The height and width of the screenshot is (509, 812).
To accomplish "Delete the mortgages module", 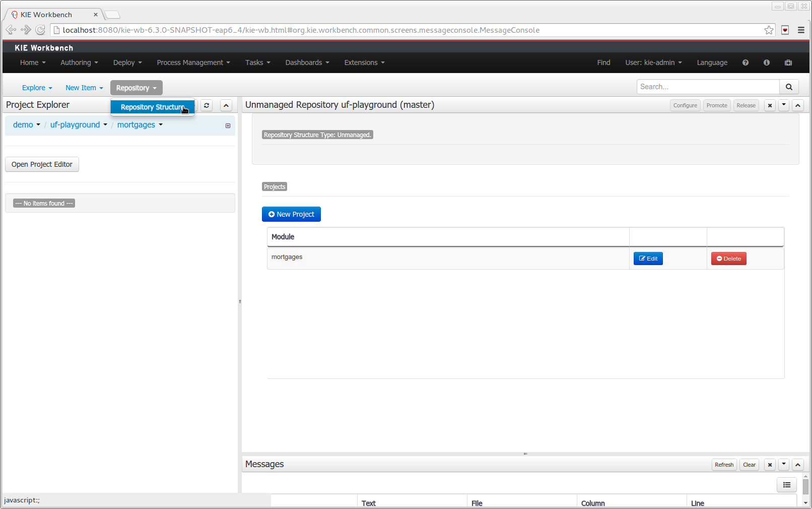I will [728, 259].
